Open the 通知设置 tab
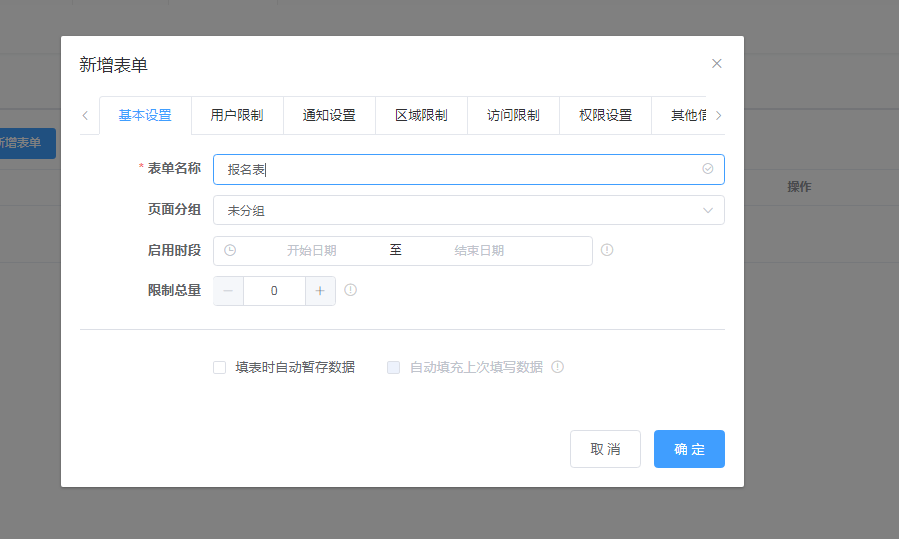Image resolution: width=899 pixels, height=539 pixels. (329, 115)
